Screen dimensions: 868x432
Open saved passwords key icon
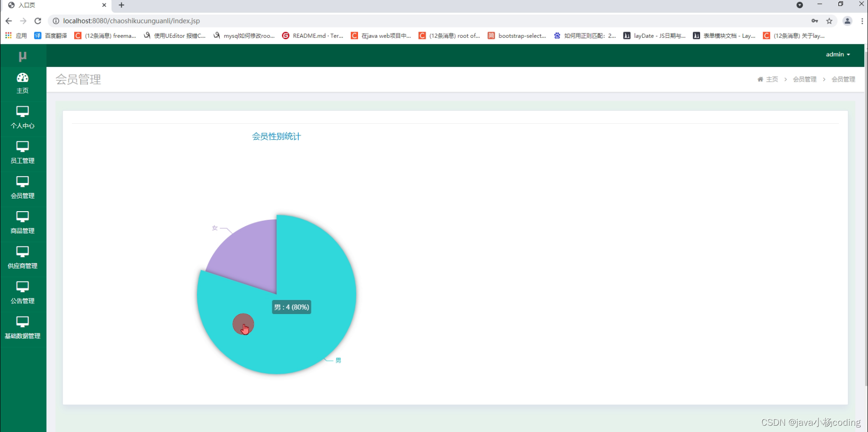(815, 21)
